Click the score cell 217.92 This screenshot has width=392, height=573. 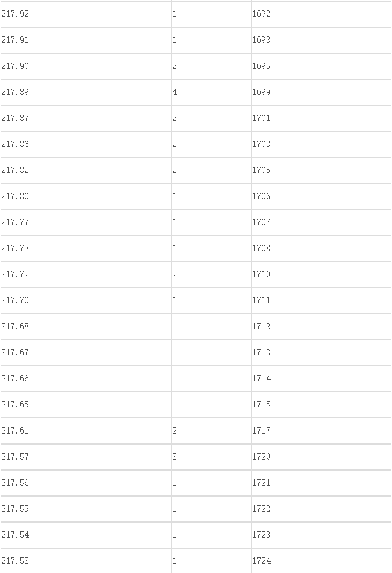(x=86, y=14)
